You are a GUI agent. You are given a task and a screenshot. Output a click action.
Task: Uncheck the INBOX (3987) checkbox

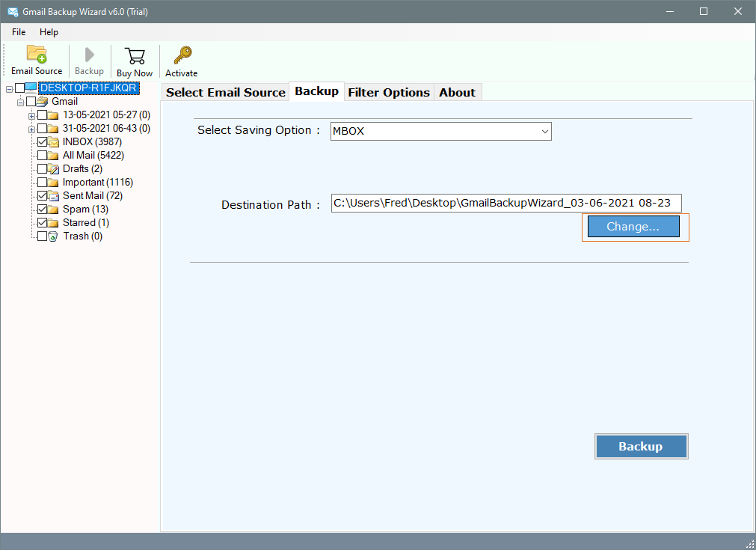tap(42, 142)
